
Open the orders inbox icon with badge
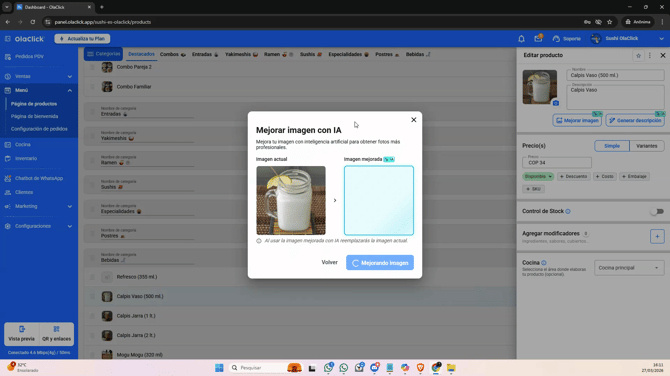pos(538,38)
